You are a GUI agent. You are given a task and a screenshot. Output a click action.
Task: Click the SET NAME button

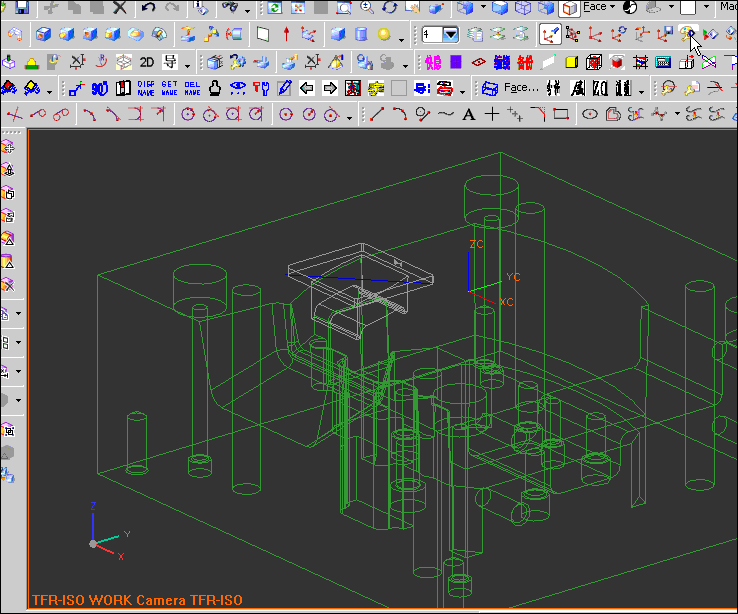tap(169, 88)
